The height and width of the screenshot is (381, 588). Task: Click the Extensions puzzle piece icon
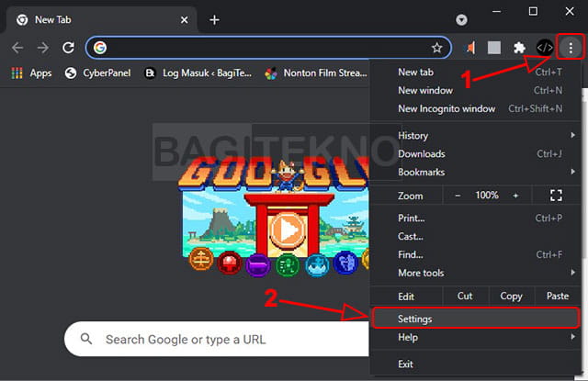tap(519, 48)
